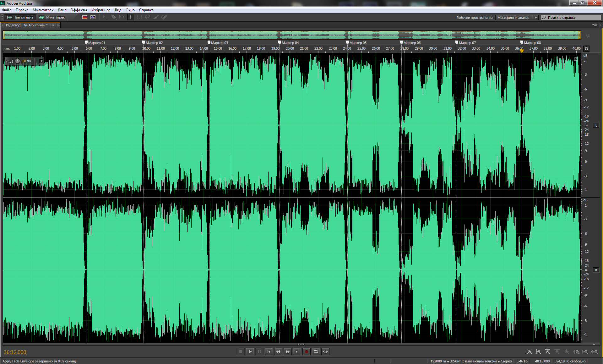
Task: Click the Play transport button
Action: (250, 351)
